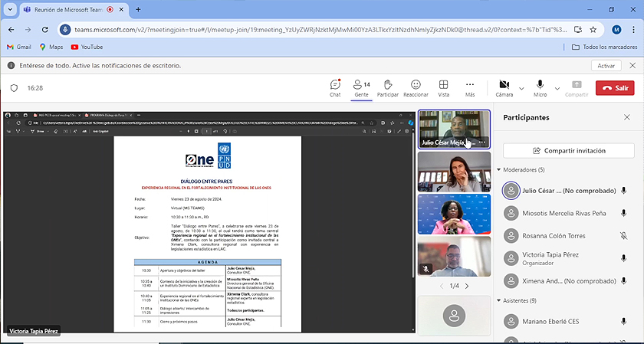Raise hand with Participar icon
This screenshot has height=344, width=644.
pyautogui.click(x=388, y=88)
